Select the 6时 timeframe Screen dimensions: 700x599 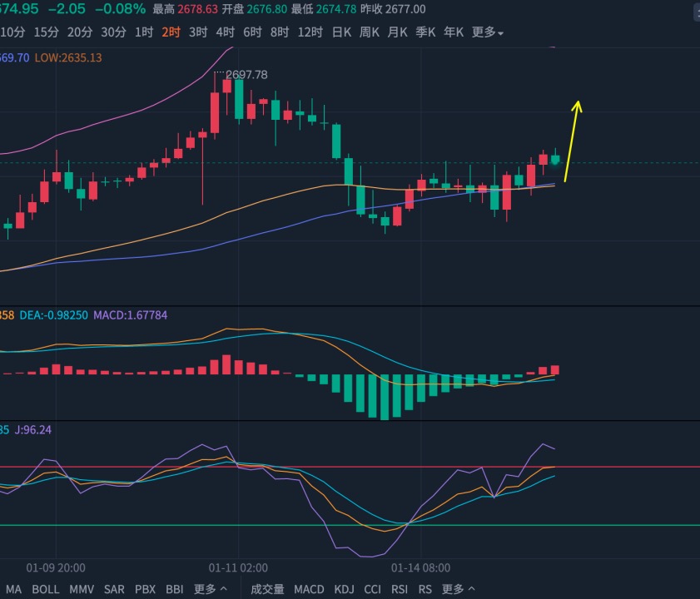click(x=252, y=32)
